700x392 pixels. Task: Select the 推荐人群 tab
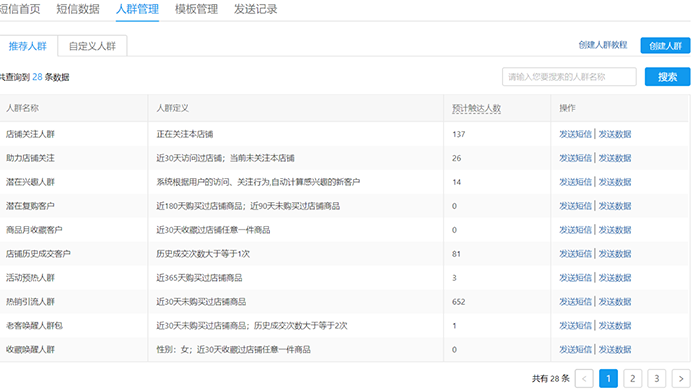coord(28,46)
